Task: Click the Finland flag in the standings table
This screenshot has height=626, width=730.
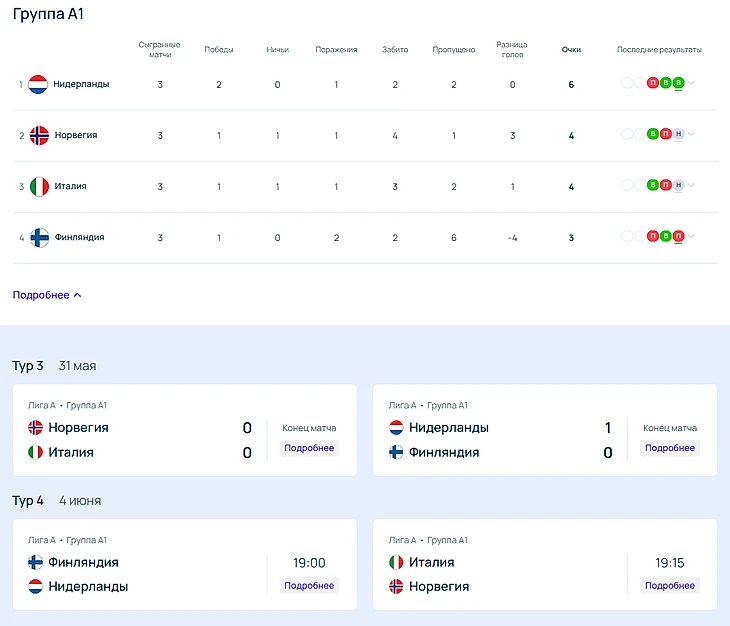Action: [x=39, y=237]
